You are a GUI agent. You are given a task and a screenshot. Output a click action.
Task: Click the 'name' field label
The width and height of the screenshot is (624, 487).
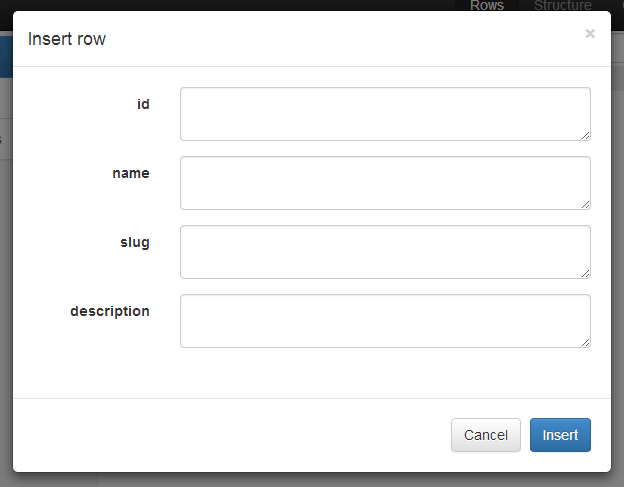[x=131, y=173]
